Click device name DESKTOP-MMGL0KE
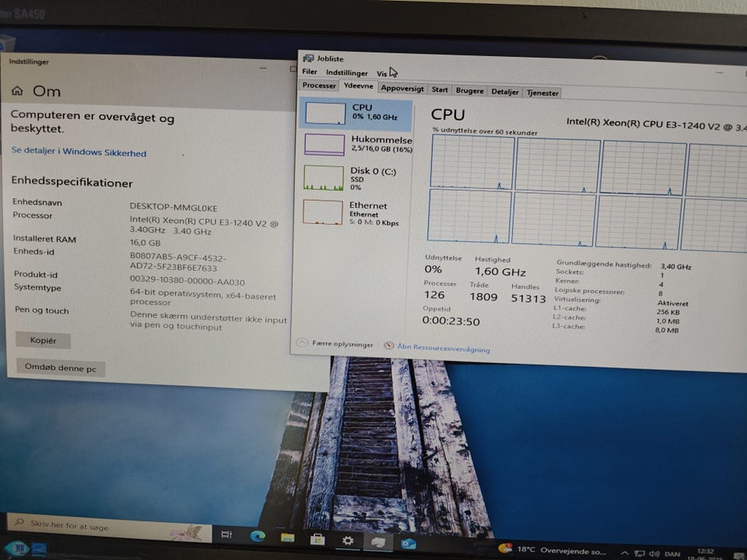 pos(174,208)
